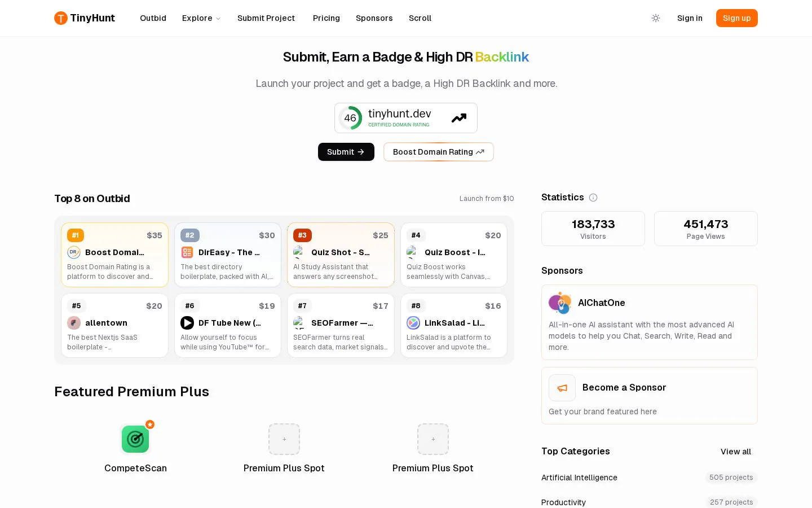The image size is (812, 508).
Task: Open the LinkSalad card title
Action: tap(454, 323)
